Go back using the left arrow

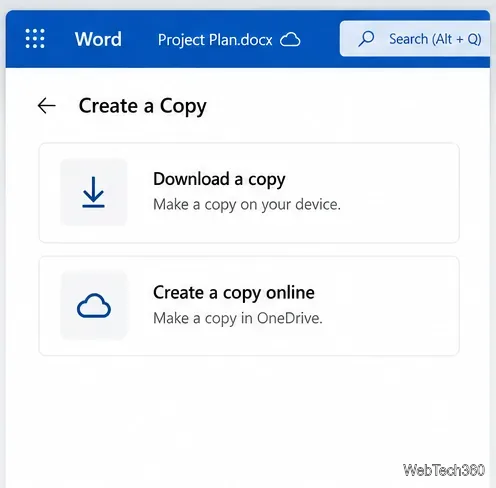pyautogui.click(x=47, y=106)
